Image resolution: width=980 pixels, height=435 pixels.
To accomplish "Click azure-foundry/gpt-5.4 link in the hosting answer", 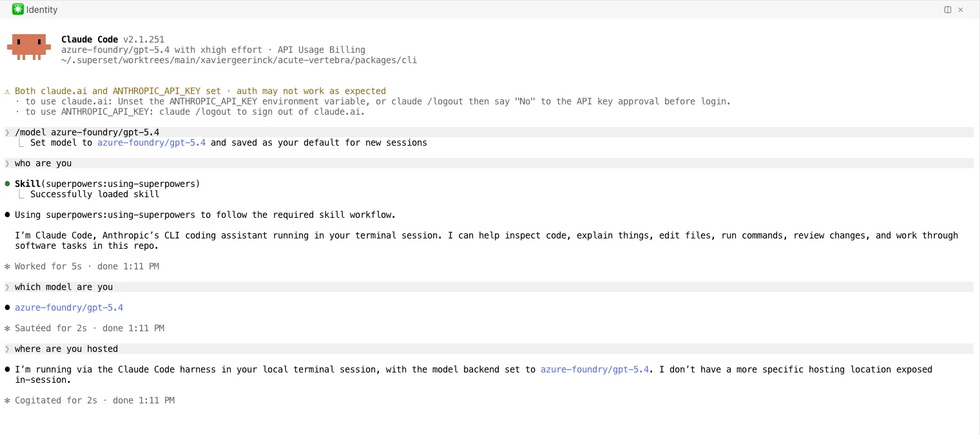I will click(595, 369).
